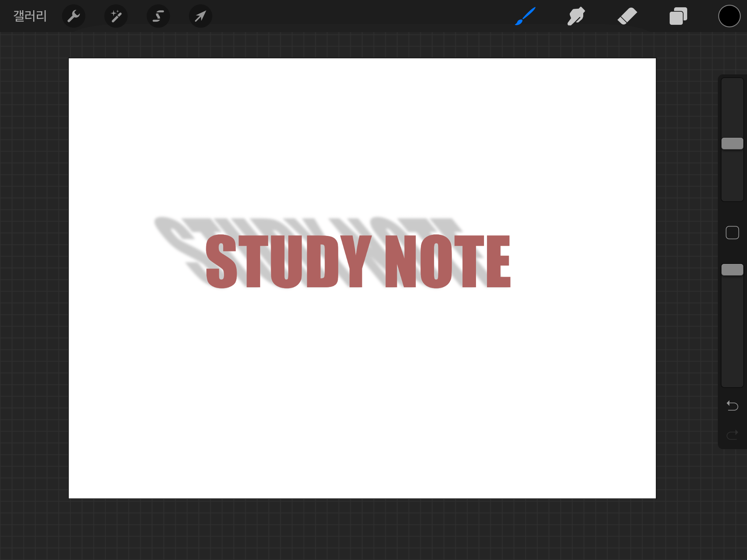Undo the last action with arrow
Viewport: 747px width, 560px height.
tap(732, 405)
